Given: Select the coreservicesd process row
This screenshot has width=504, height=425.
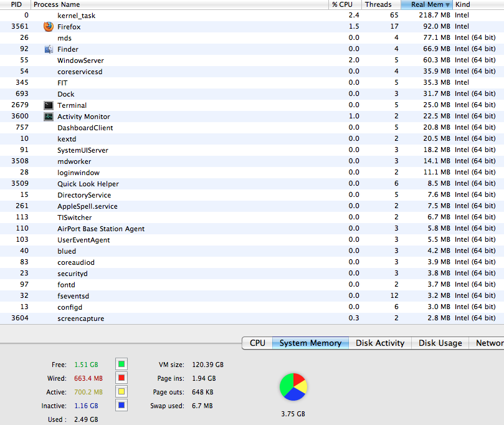Looking at the screenshot, I should [252, 72].
